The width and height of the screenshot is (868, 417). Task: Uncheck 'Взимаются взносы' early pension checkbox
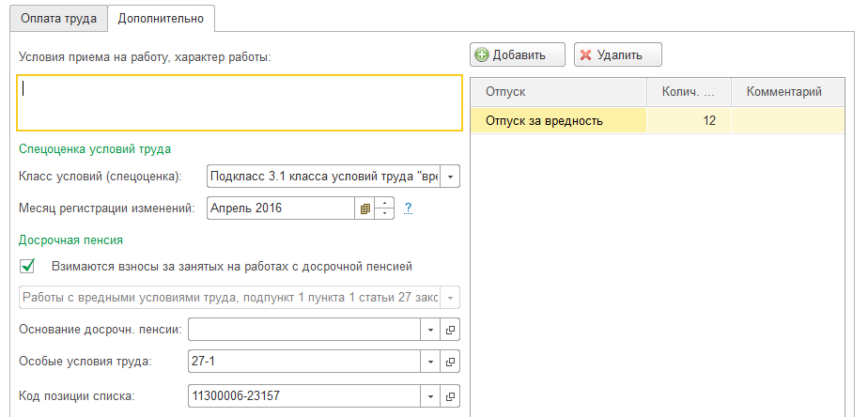[x=27, y=266]
